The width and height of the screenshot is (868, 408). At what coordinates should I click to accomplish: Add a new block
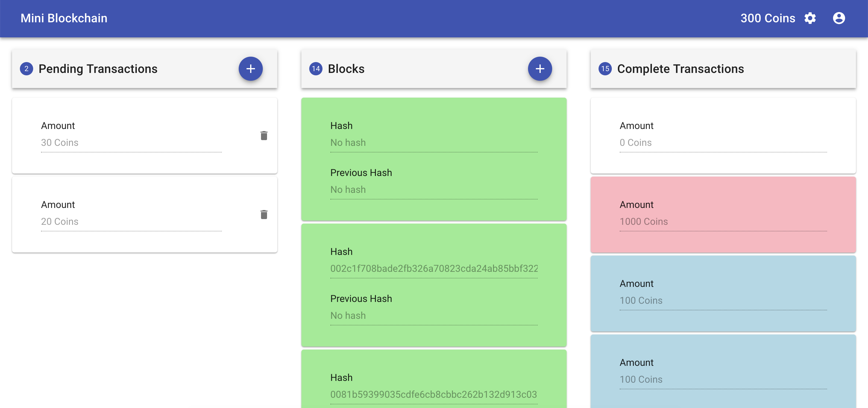coord(539,69)
